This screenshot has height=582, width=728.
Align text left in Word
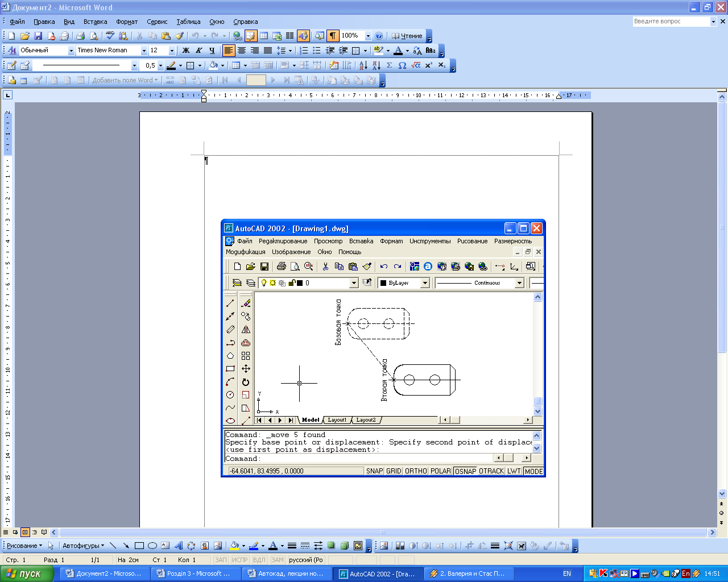point(229,51)
